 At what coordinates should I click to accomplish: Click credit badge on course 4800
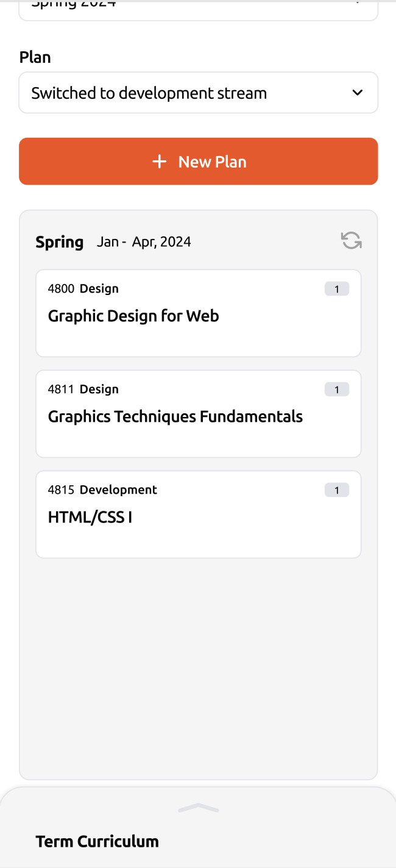click(336, 289)
